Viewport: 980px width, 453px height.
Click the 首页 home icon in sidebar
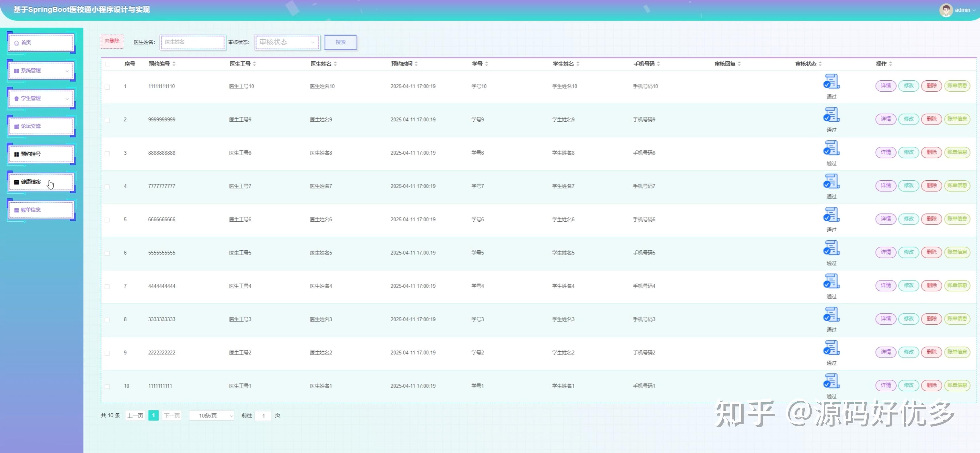tap(17, 42)
